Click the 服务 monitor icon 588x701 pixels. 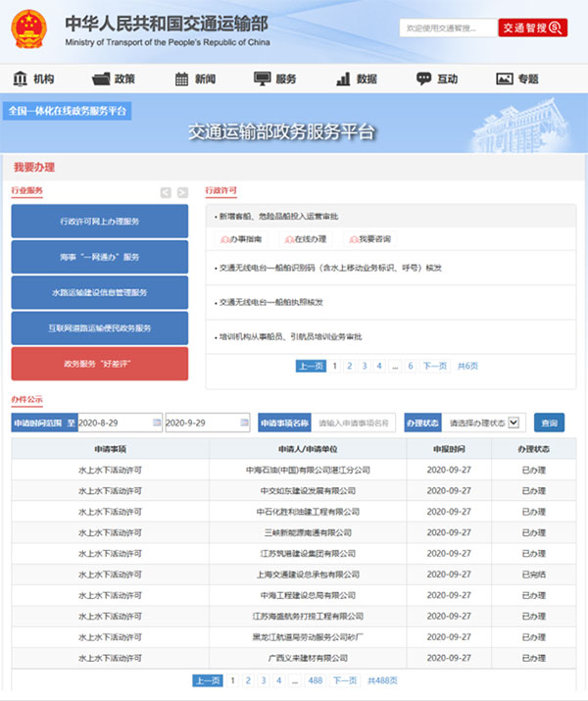pyautogui.click(x=262, y=78)
